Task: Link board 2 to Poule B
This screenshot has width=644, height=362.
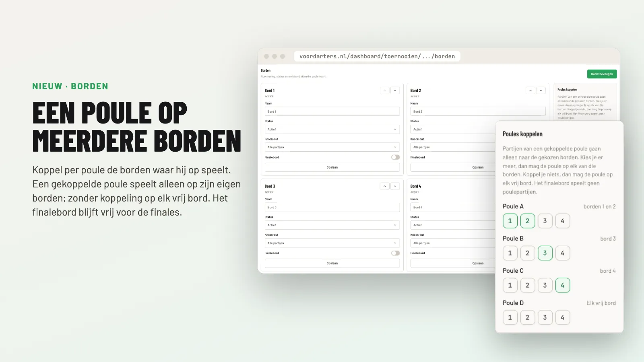Action: [528, 253]
